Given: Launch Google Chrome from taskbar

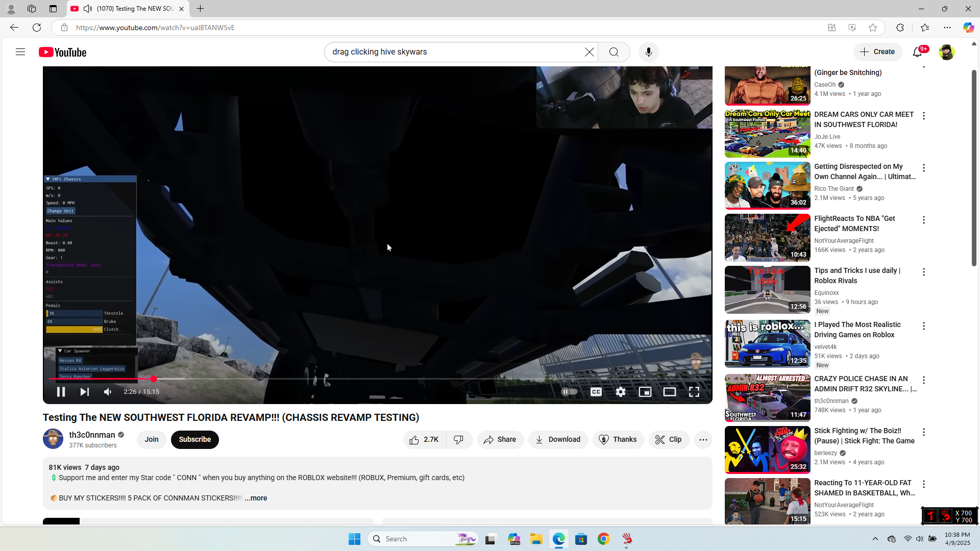Looking at the screenshot, I should coord(604,539).
